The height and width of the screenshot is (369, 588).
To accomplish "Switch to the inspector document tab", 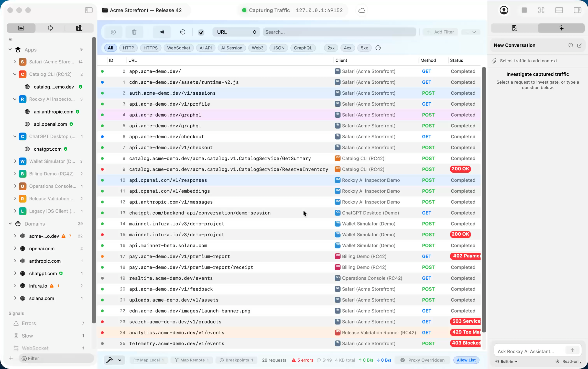I will tap(514, 28).
